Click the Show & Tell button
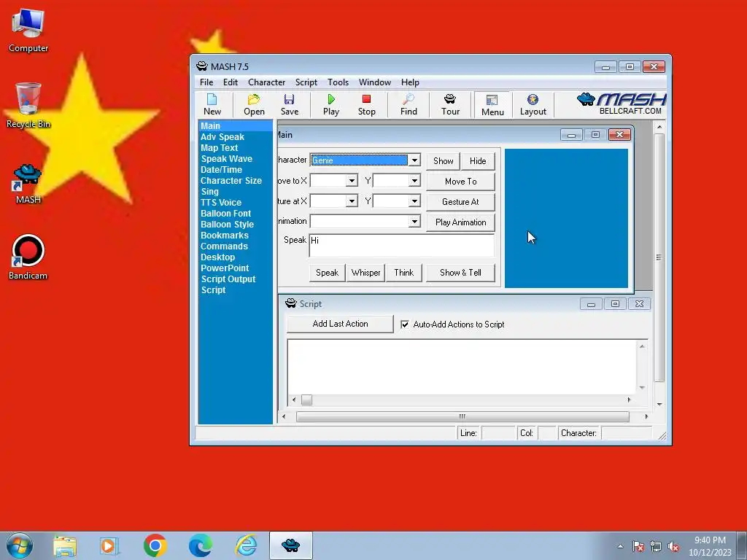The width and height of the screenshot is (747, 560). 460,273
